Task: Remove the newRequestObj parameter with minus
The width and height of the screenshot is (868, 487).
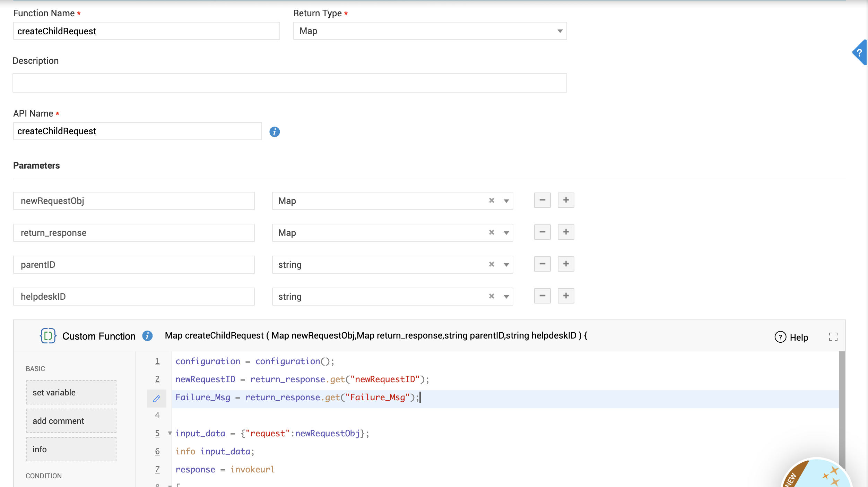Action: pos(542,200)
